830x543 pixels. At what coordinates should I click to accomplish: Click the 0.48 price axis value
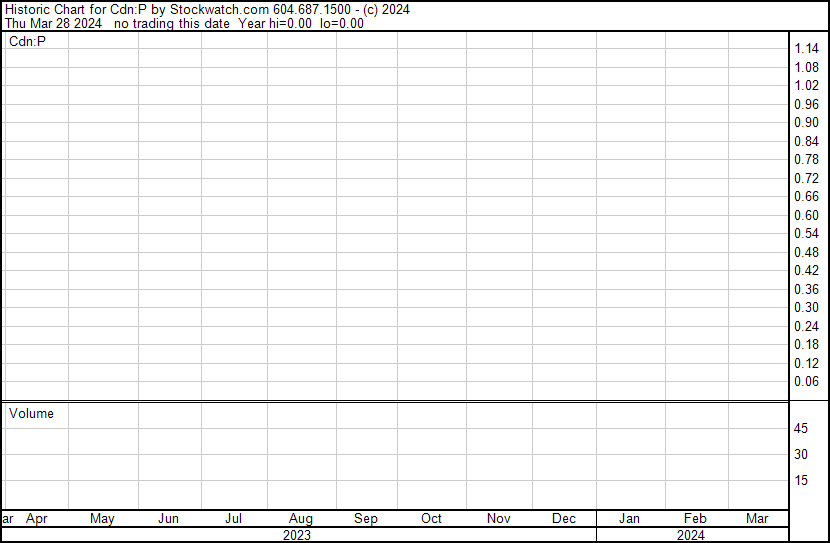[x=806, y=252]
